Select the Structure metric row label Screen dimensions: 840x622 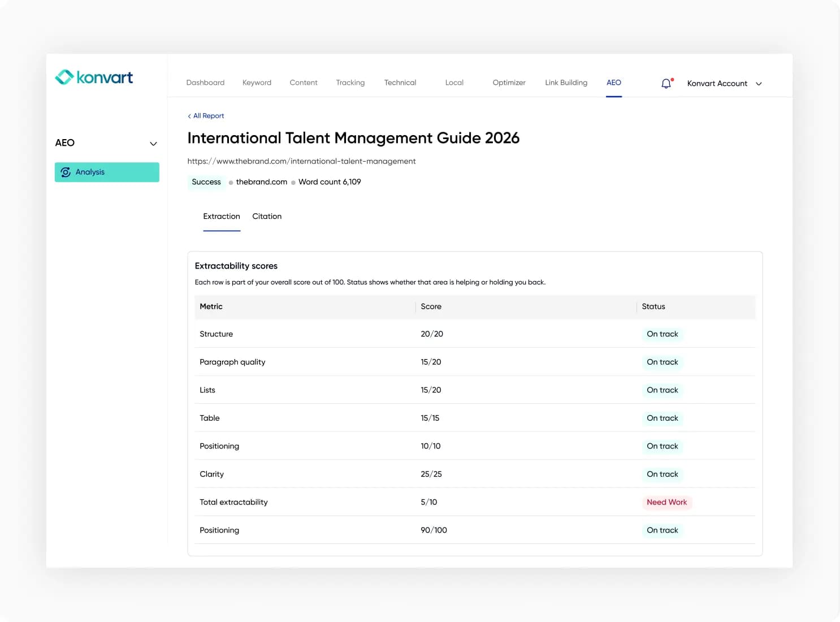216,334
